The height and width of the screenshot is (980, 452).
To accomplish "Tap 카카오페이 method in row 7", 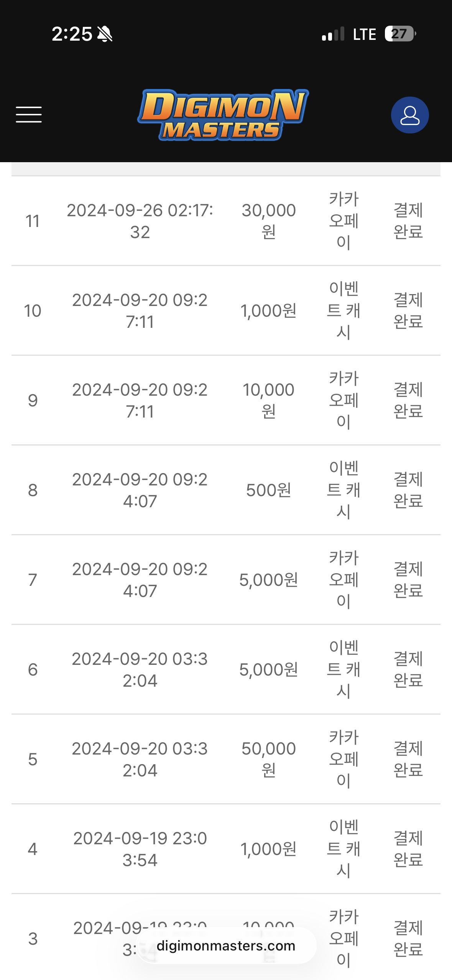I will click(344, 580).
